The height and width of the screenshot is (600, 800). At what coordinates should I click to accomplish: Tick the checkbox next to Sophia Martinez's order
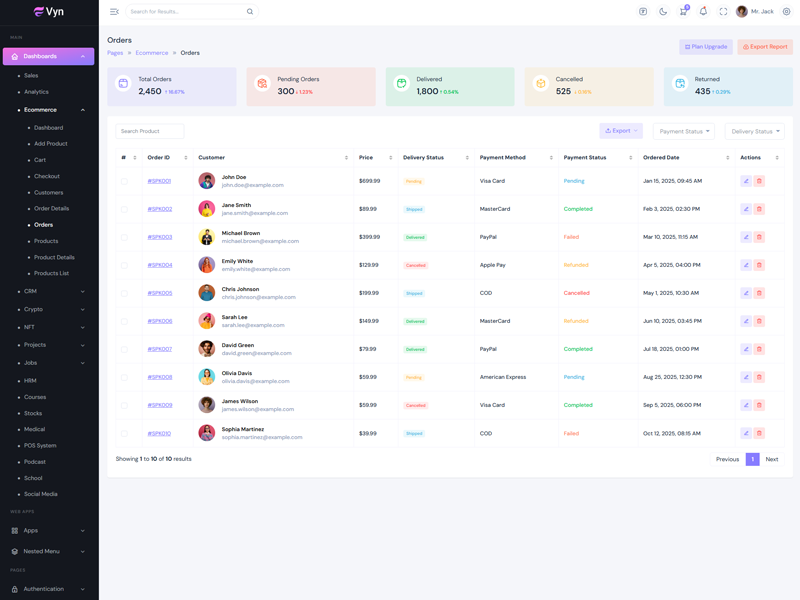124,433
